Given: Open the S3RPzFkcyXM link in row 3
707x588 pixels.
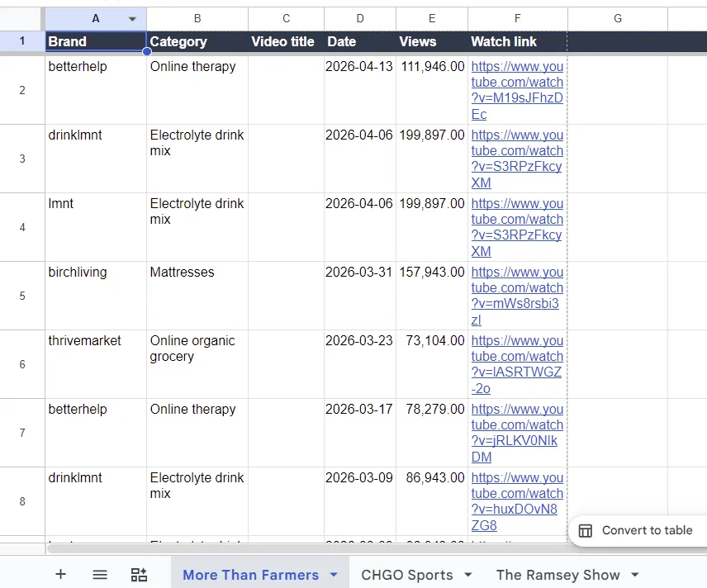Looking at the screenshot, I should click(517, 159).
